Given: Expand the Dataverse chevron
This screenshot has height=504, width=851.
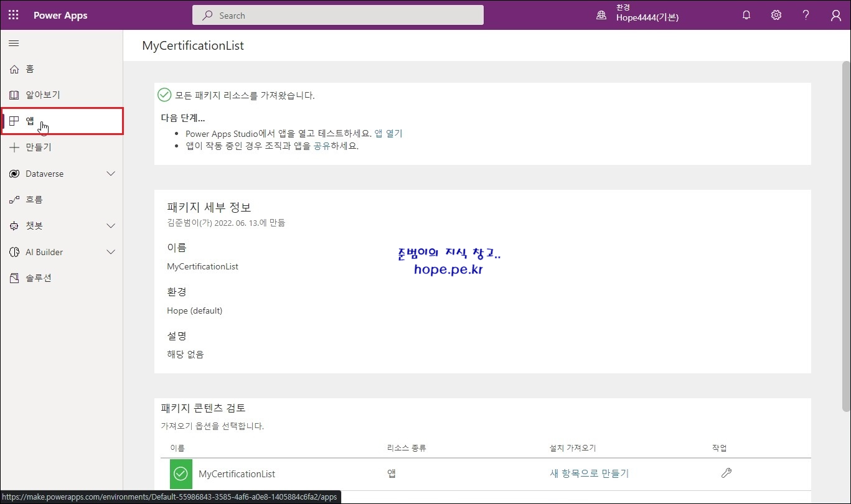Looking at the screenshot, I should click(x=111, y=174).
